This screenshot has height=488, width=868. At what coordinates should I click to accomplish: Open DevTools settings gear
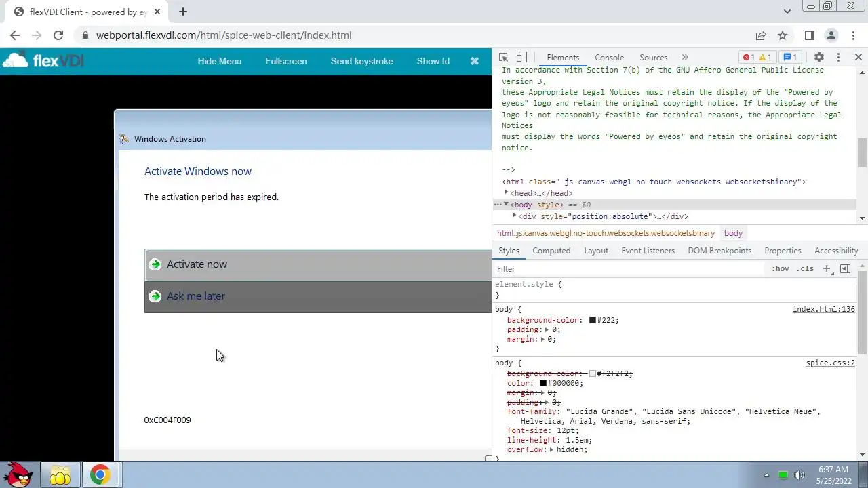pos(818,58)
